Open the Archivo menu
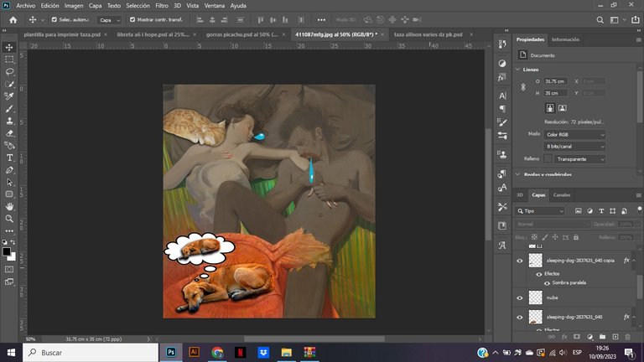 point(25,6)
